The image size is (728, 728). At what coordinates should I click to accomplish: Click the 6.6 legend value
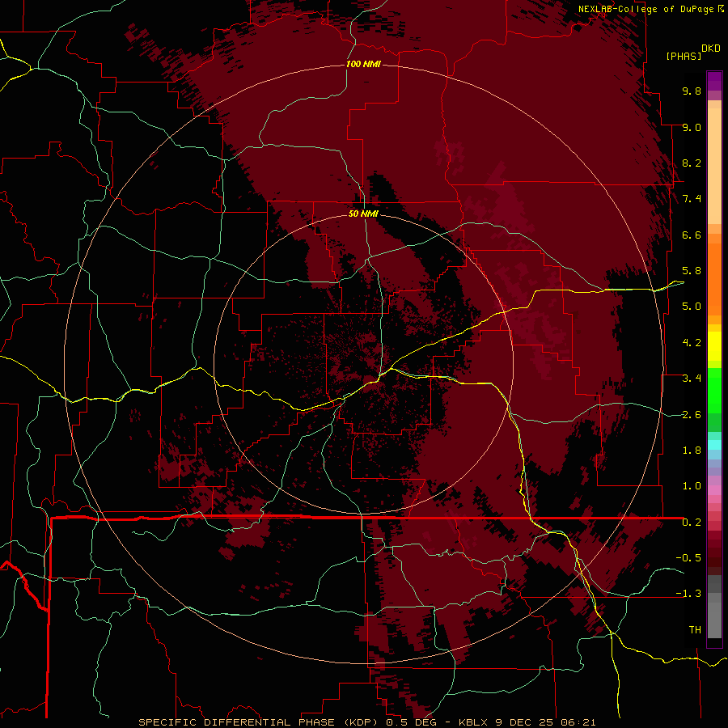tap(692, 235)
